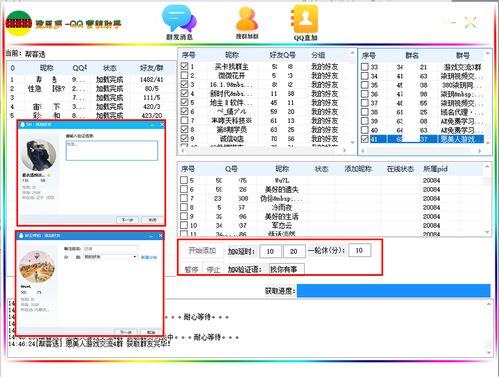The width and height of the screenshot is (499, 377).
Task: Select account row 4 with 420/3
Action: (x=91, y=106)
